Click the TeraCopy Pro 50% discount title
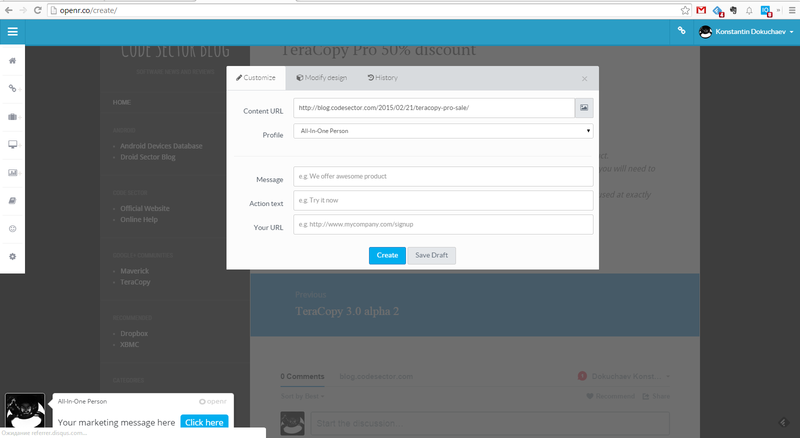 pyautogui.click(x=378, y=50)
